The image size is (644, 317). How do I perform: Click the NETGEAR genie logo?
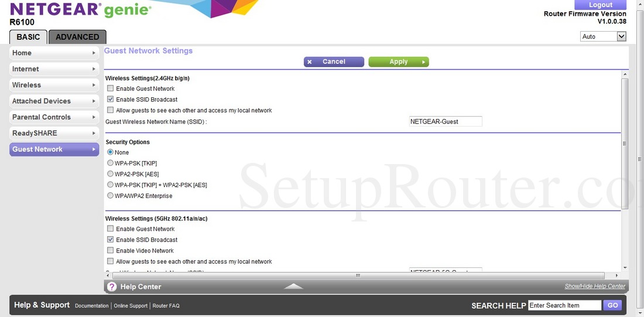tap(81, 9)
